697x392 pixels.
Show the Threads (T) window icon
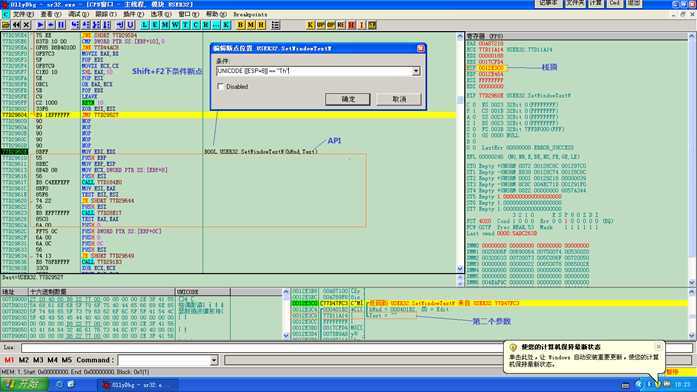tap(185, 25)
